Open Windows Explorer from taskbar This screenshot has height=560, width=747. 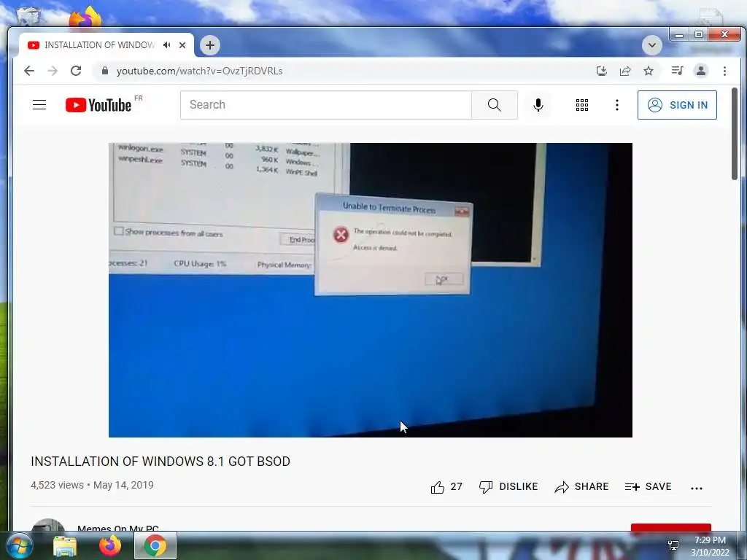(x=65, y=546)
